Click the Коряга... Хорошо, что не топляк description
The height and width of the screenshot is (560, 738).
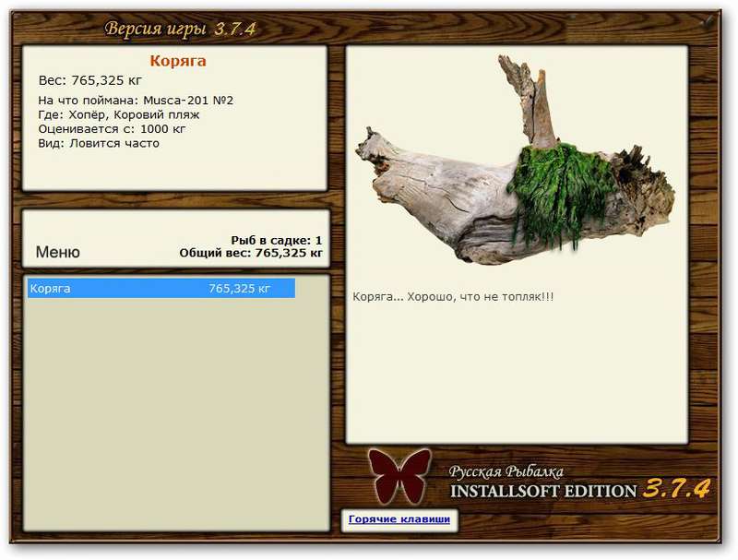[x=453, y=297]
